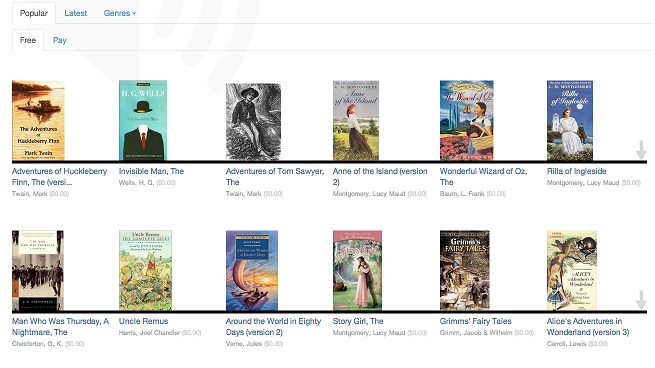Click author text Harris, Joel Chandler
655x368 pixels.
tap(149, 333)
